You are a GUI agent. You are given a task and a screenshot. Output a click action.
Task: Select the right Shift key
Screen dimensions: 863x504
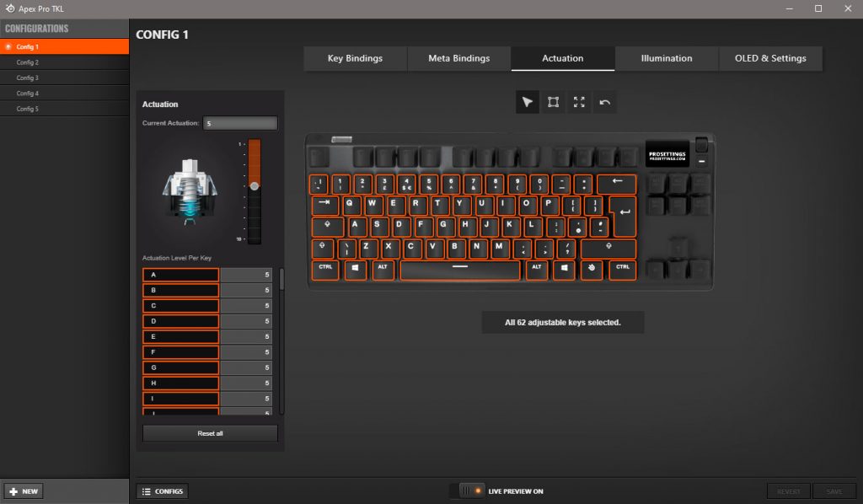(x=608, y=249)
